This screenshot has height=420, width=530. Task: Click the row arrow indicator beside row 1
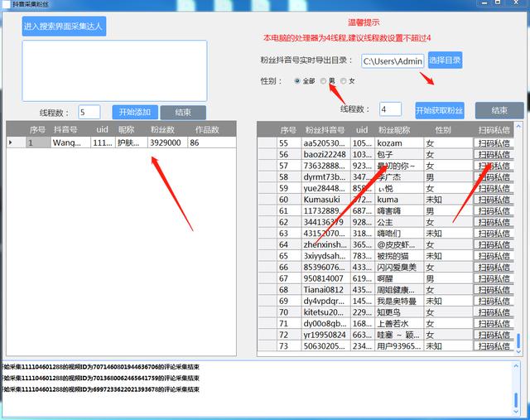(11, 142)
